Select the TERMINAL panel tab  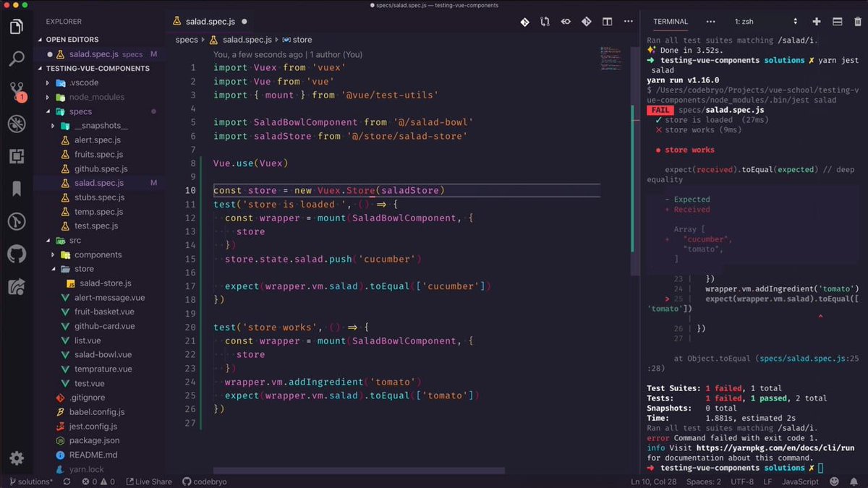pyautogui.click(x=671, y=22)
